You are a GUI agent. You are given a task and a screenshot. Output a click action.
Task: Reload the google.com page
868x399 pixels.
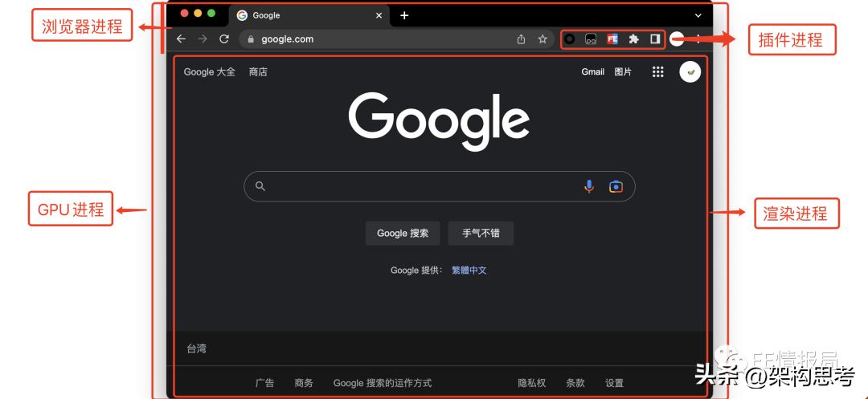click(x=224, y=39)
